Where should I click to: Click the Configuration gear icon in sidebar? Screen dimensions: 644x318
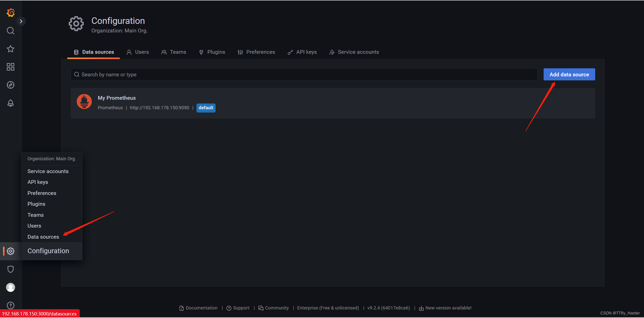pyautogui.click(x=11, y=251)
